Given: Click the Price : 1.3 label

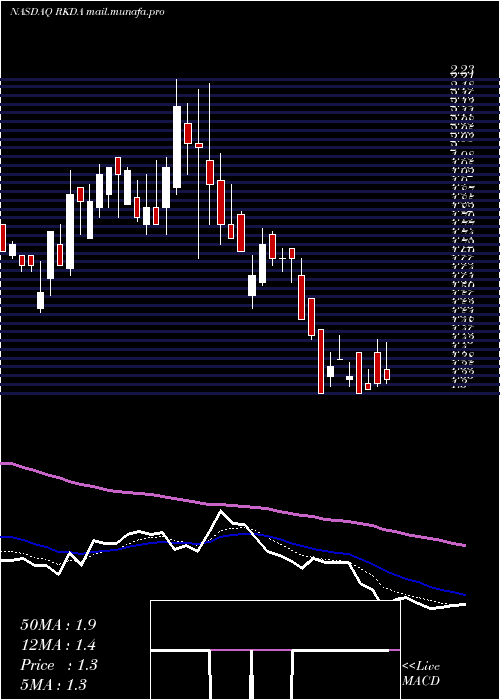Looking at the screenshot, I should click(58, 665).
